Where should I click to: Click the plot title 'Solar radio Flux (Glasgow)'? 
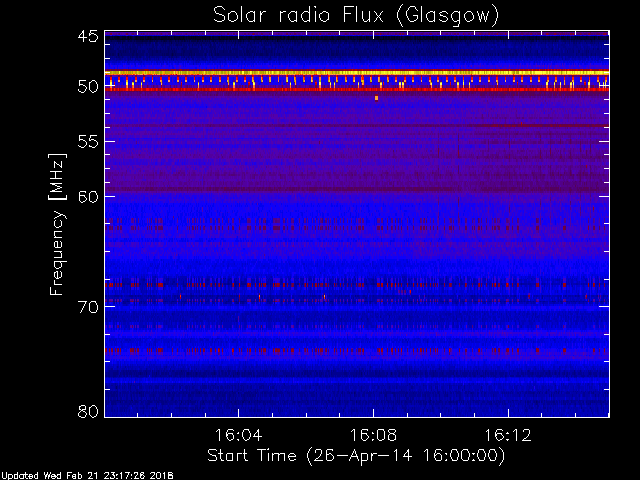tap(356, 16)
